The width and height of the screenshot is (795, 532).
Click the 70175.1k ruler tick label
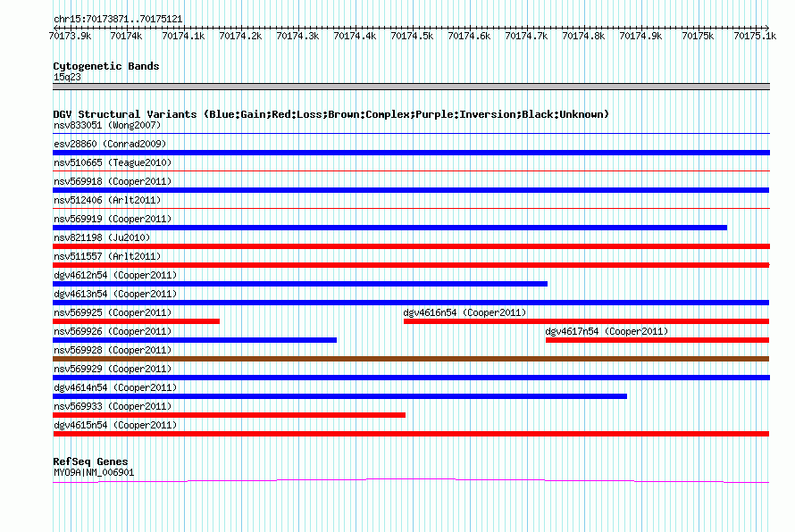pyautogui.click(x=755, y=36)
